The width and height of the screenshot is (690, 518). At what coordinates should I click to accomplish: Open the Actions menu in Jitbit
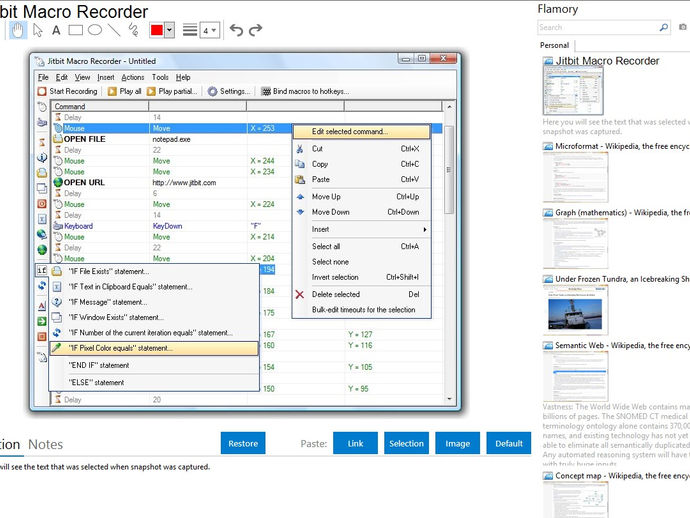tap(132, 77)
